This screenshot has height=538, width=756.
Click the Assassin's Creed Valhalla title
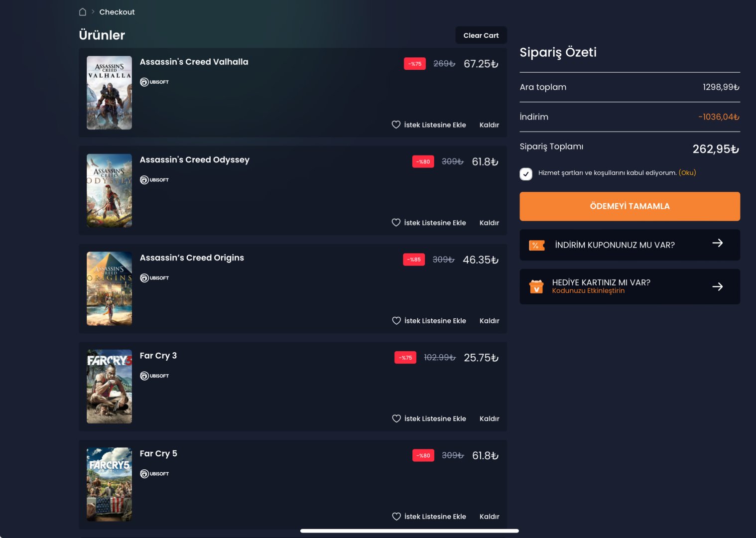pyautogui.click(x=194, y=62)
